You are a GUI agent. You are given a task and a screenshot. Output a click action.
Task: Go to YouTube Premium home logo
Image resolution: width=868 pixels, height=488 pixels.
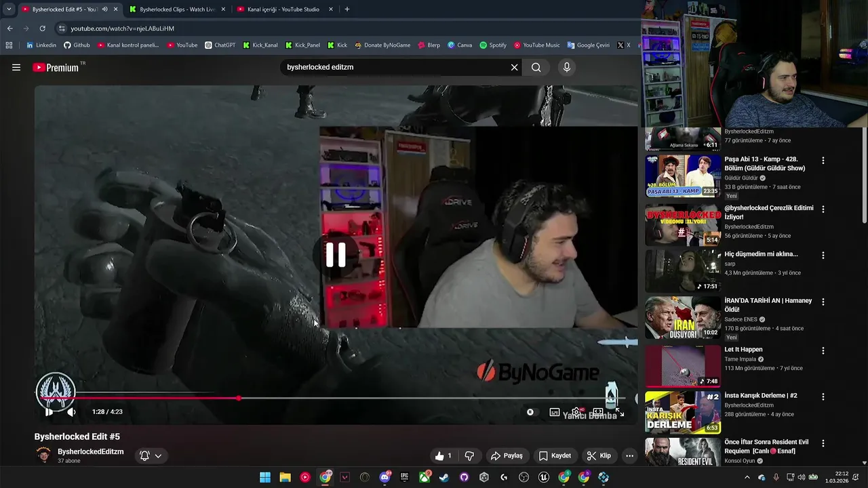click(x=56, y=67)
